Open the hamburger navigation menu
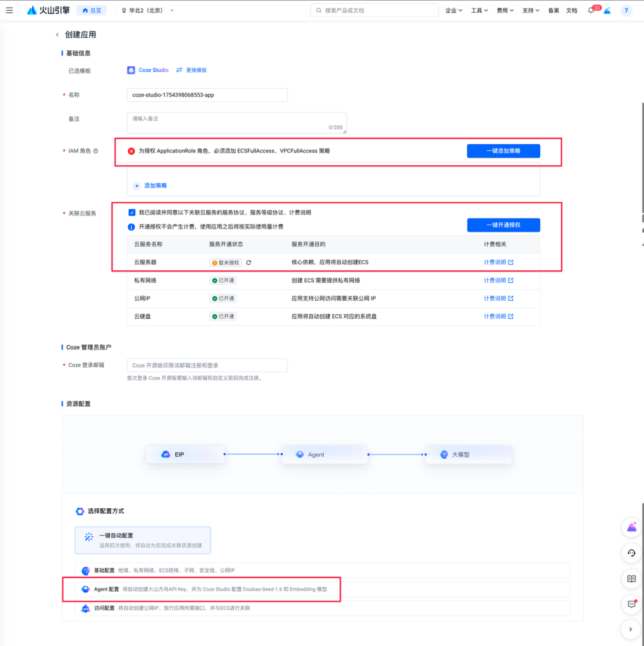The image size is (644, 646). (x=10, y=10)
